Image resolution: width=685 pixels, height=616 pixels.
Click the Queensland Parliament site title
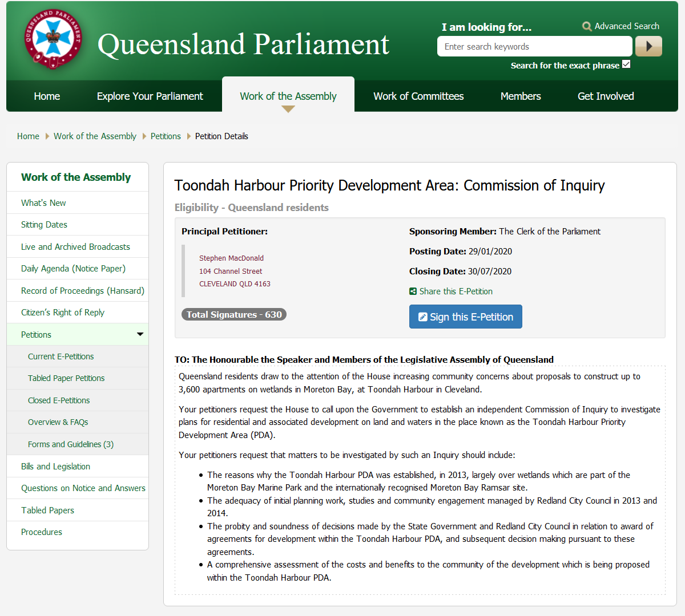pos(244,44)
